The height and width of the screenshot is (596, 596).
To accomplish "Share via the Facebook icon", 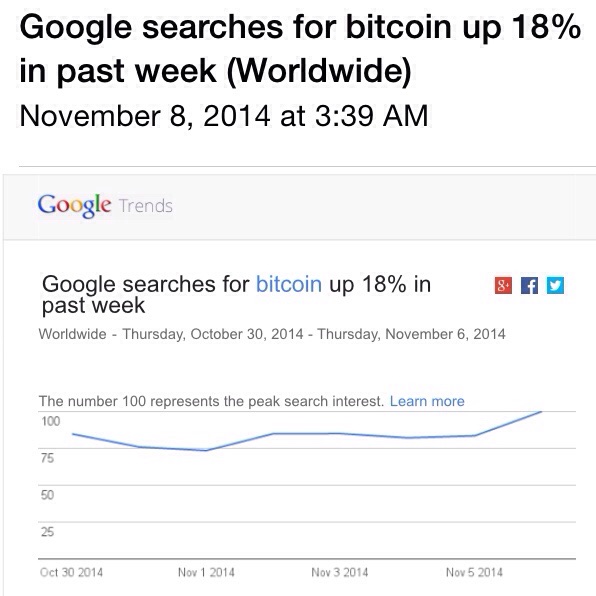I will click(529, 285).
